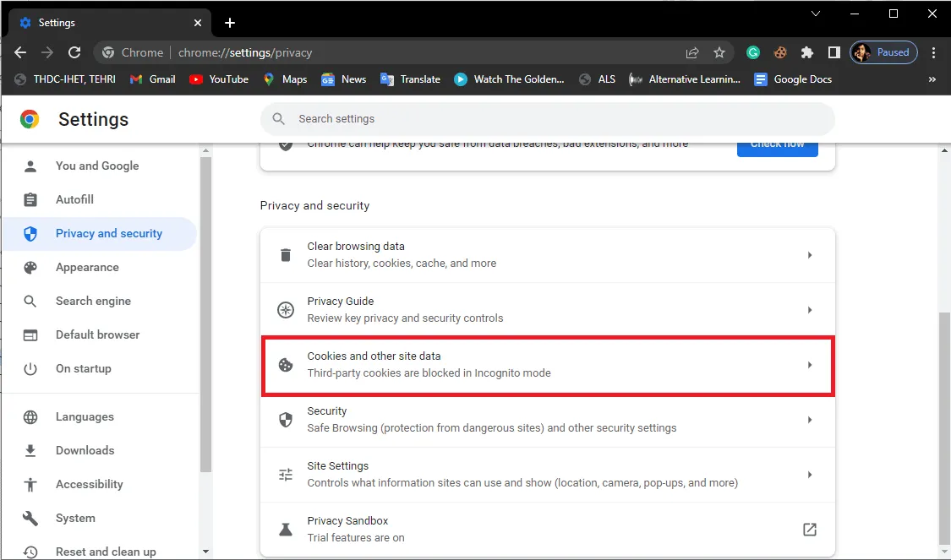Expand hidden bookmarks overflow chevron

[x=932, y=79]
